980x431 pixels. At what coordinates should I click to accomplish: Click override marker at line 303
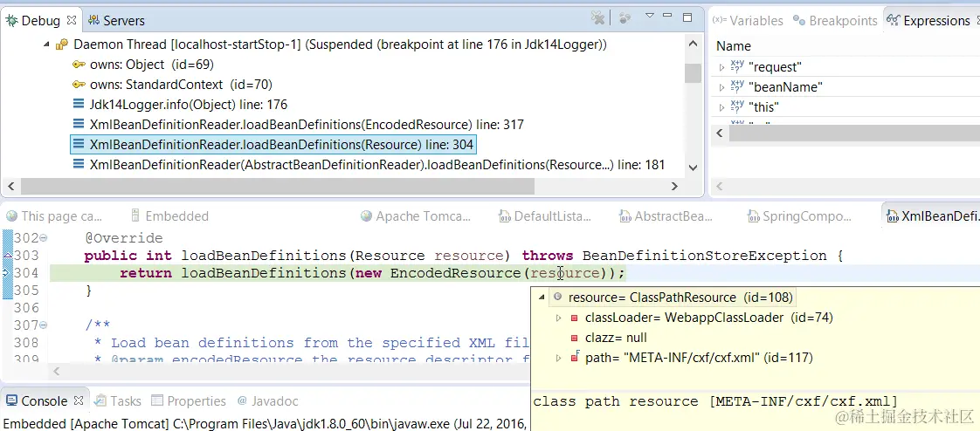pyautogui.click(x=8, y=256)
